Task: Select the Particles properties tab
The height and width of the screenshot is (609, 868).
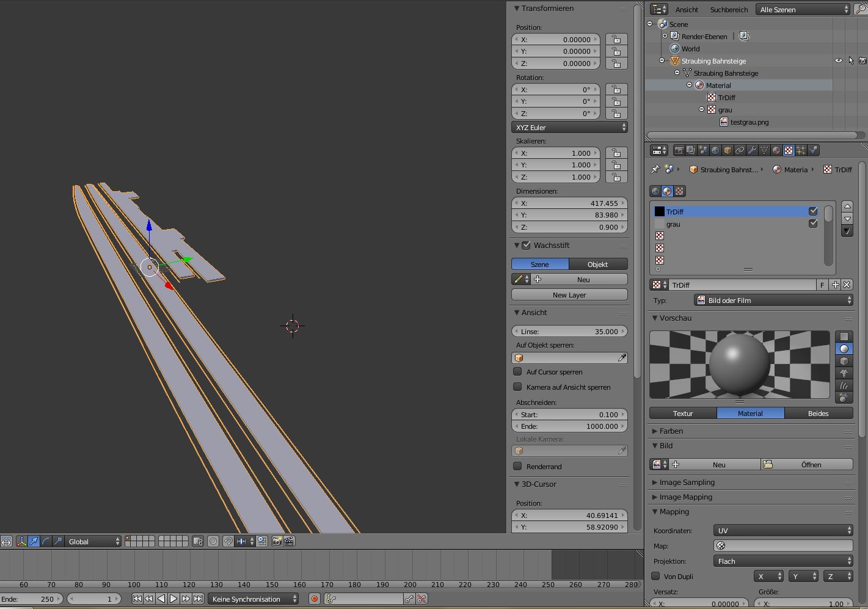Action: click(801, 150)
